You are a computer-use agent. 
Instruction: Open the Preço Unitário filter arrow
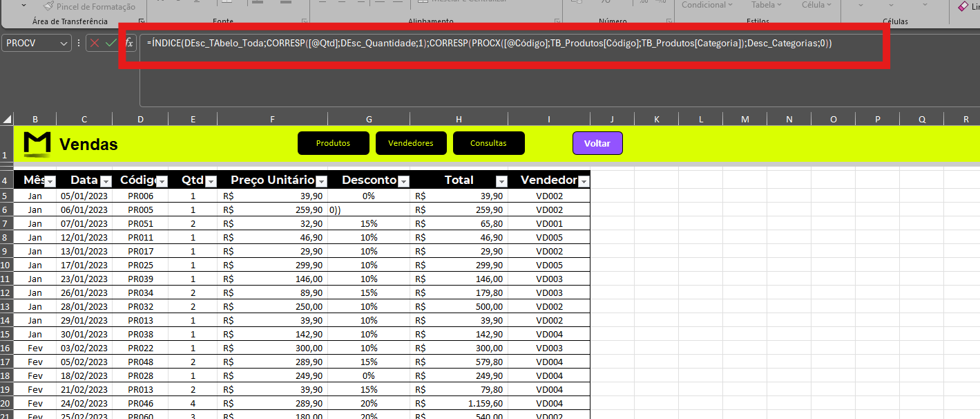click(x=321, y=181)
